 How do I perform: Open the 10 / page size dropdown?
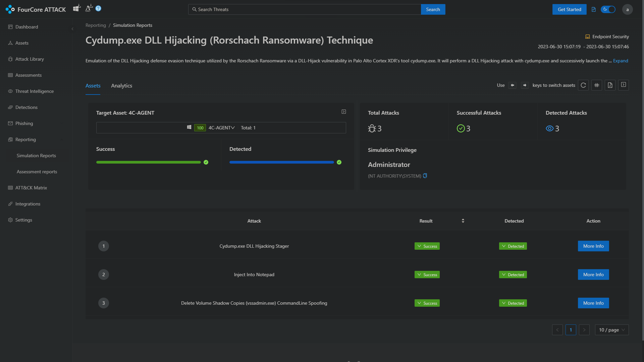tap(612, 330)
